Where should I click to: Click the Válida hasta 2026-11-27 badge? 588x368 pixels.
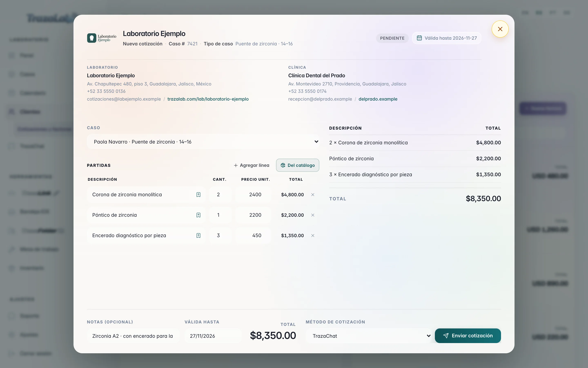pos(447,38)
